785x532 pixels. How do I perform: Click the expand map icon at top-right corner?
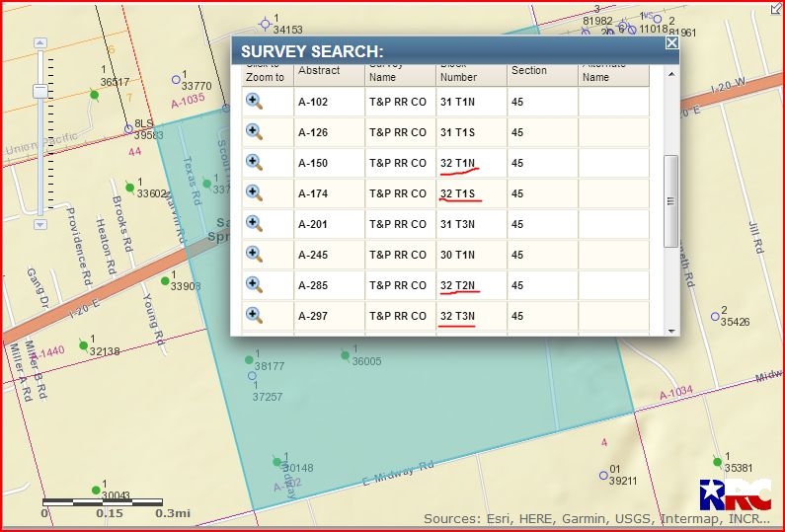click(776, 9)
